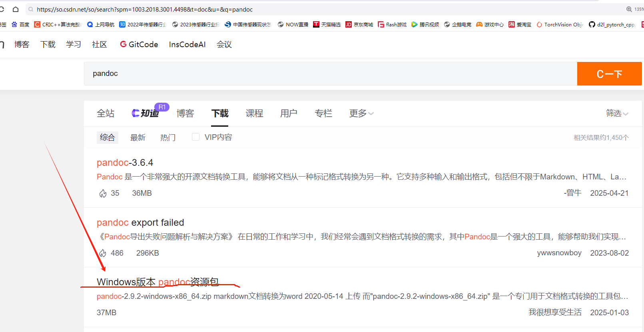Switch to the 专栏 tab
The image size is (644, 332).
(323, 113)
